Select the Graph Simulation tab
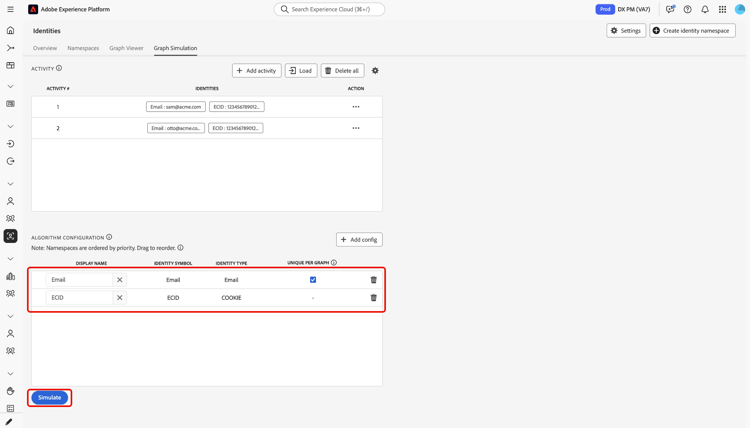This screenshot has height=428, width=750. click(176, 48)
